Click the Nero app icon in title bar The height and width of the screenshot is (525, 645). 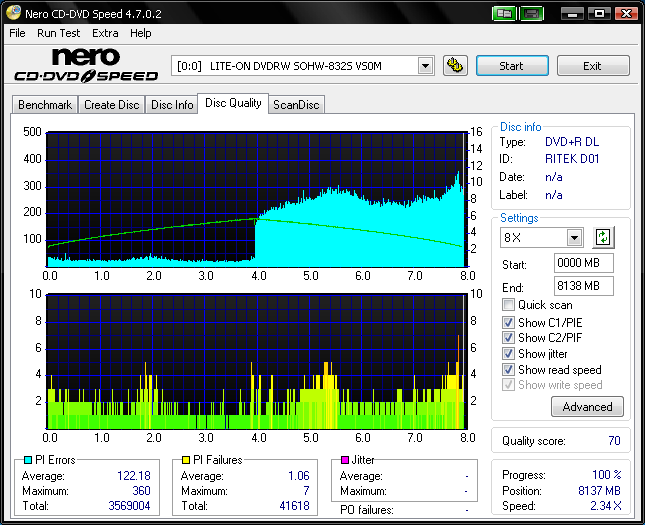coord(13,13)
